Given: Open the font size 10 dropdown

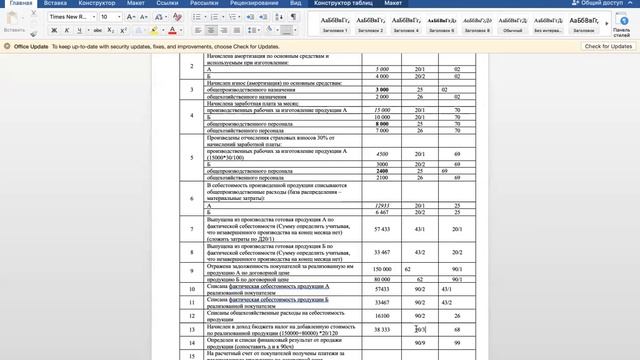Looking at the screenshot, I should [x=119, y=17].
